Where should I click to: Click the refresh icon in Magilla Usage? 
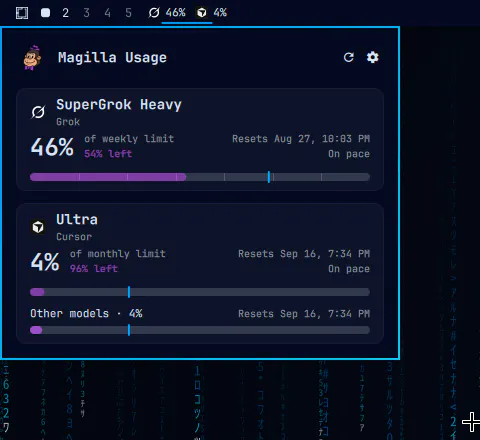pos(349,57)
